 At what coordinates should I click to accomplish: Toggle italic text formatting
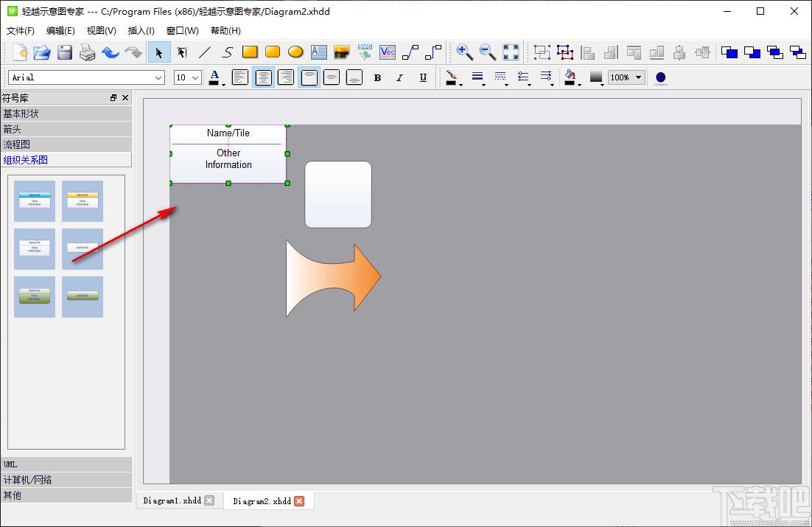400,77
